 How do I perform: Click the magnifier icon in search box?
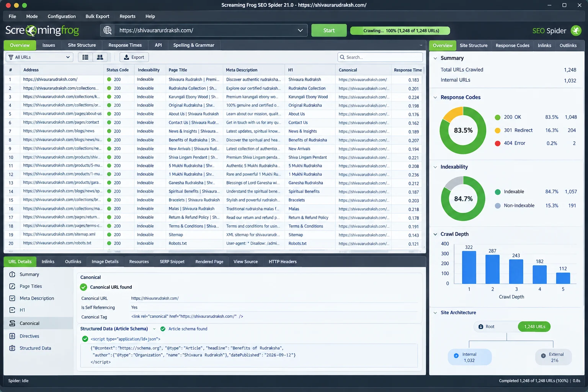(x=342, y=57)
